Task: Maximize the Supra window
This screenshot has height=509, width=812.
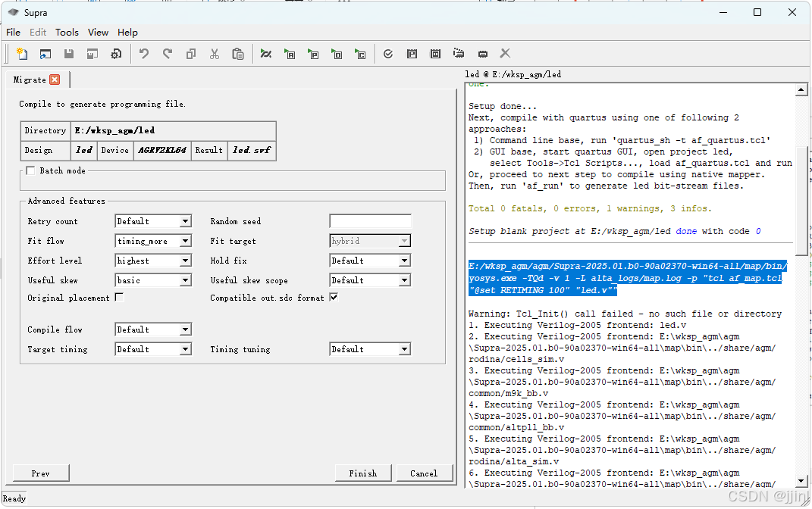Action: 757,12
